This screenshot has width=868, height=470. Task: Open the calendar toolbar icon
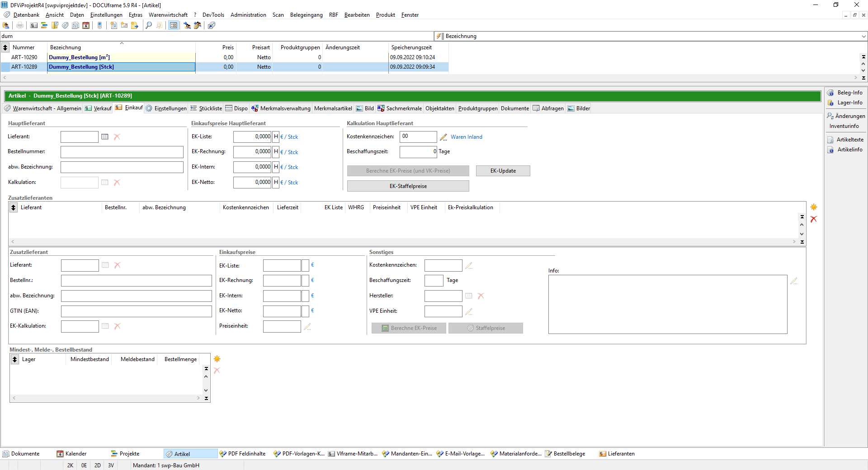click(x=86, y=25)
